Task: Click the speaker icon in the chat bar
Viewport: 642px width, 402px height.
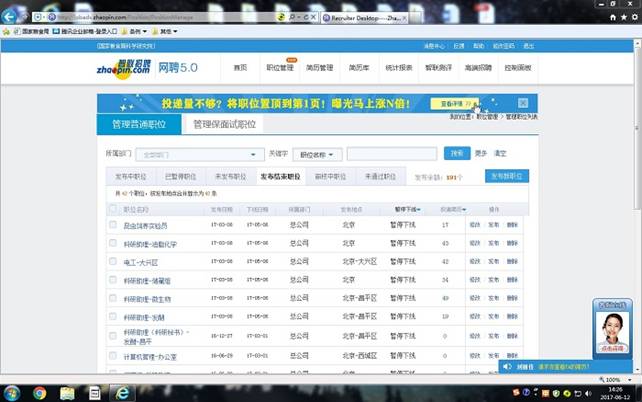Action: click(507, 366)
